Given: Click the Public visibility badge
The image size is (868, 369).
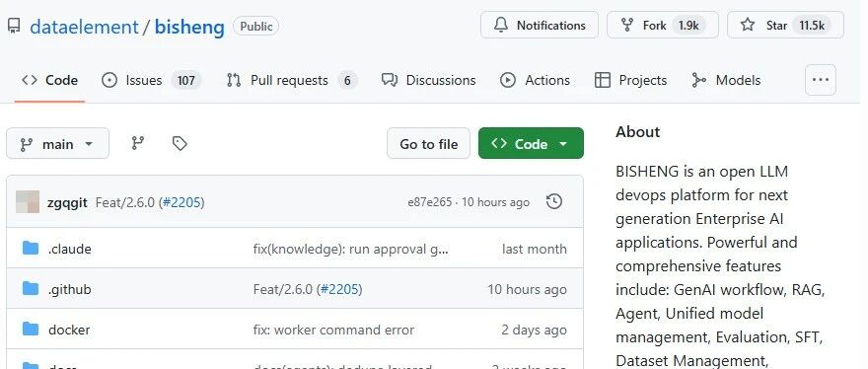Looking at the screenshot, I should coord(255,26).
